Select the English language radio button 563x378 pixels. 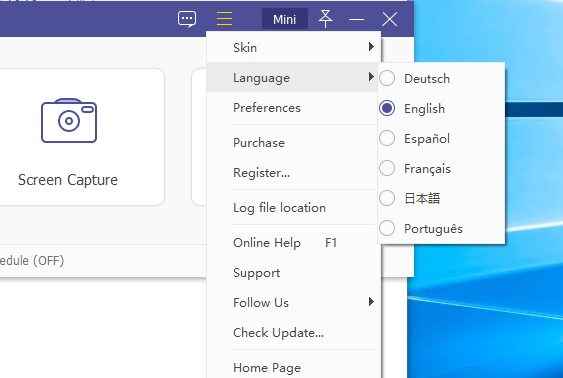coord(387,108)
